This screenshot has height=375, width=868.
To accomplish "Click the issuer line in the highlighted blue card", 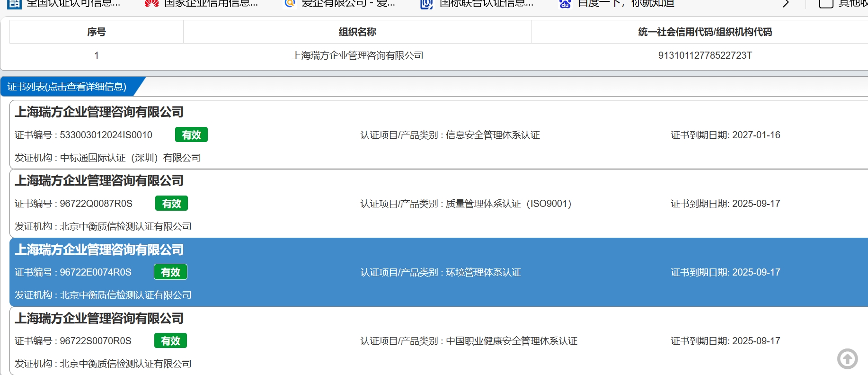I will (x=103, y=295).
